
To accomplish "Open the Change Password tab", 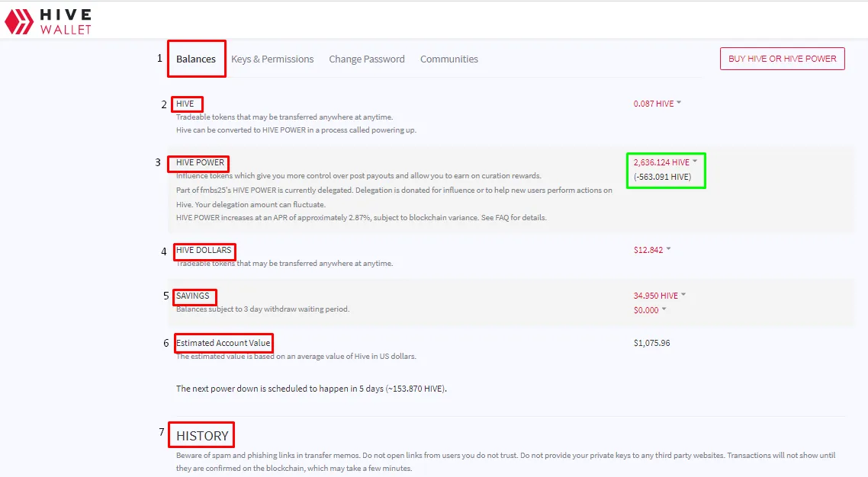I will pyautogui.click(x=366, y=59).
